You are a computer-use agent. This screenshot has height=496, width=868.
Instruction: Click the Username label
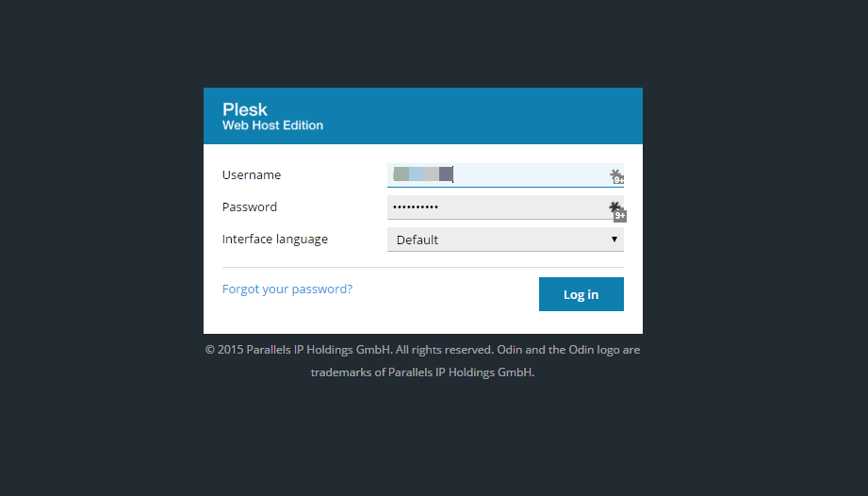(x=252, y=175)
